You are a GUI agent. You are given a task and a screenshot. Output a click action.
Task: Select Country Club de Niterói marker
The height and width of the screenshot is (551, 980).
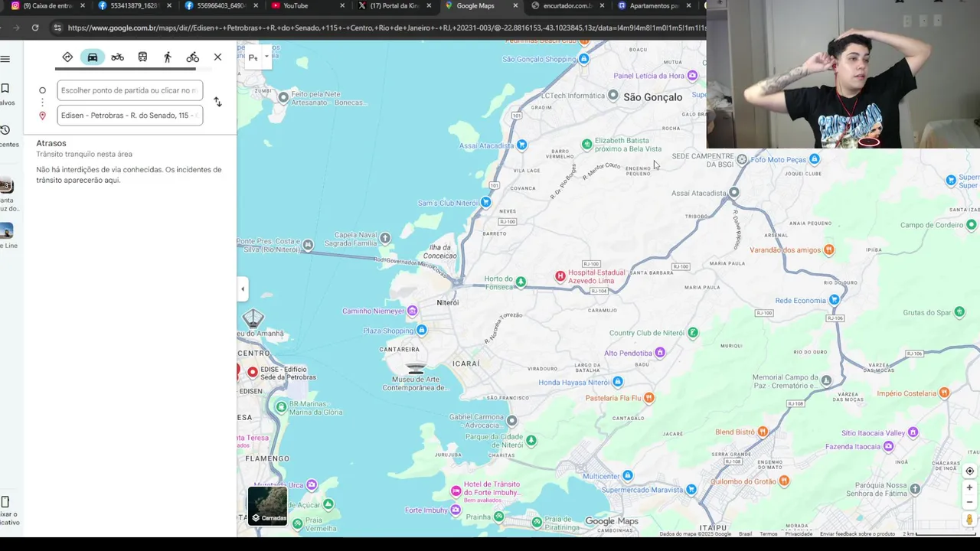(693, 333)
